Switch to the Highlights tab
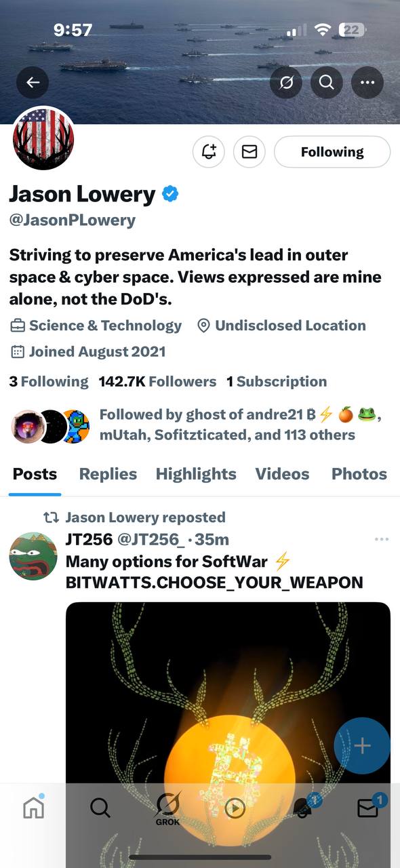Screen dimensions: 400x868 tap(196, 474)
